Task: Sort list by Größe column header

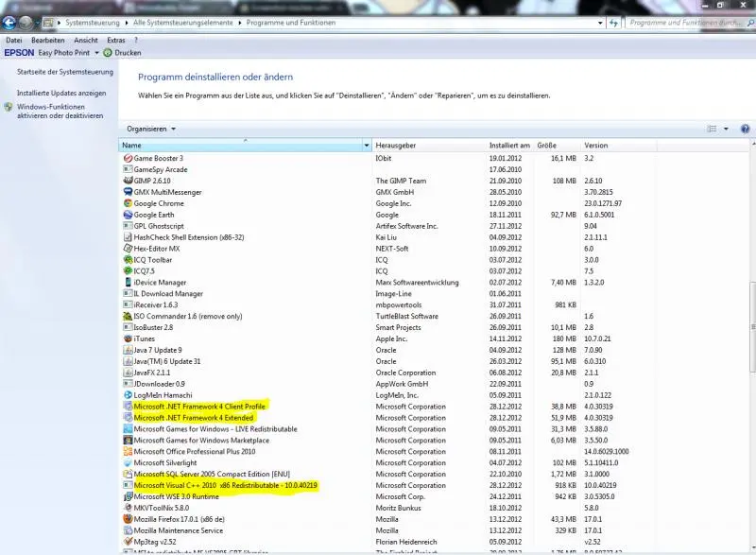Action: click(557, 146)
